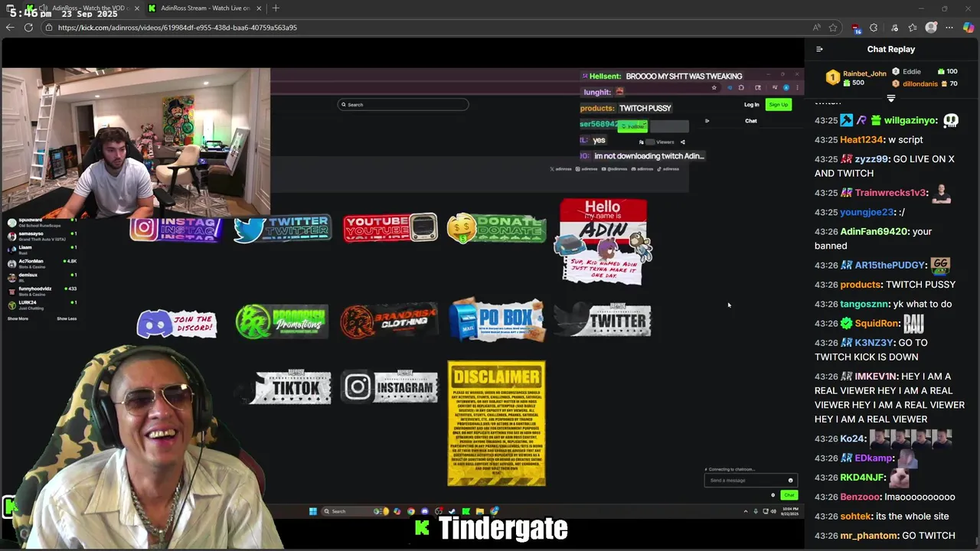Open the Windows Start button in streamed taskbar
Screen dimensions: 980x551
pos(313,511)
